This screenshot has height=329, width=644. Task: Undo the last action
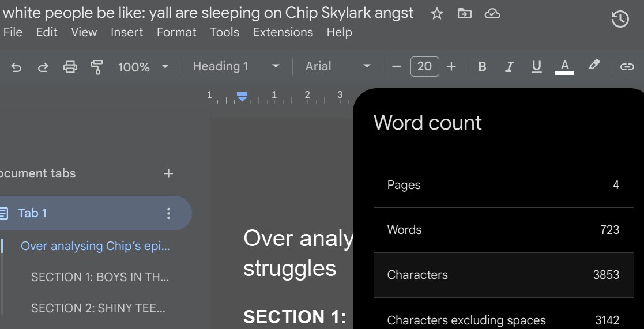pyautogui.click(x=16, y=66)
